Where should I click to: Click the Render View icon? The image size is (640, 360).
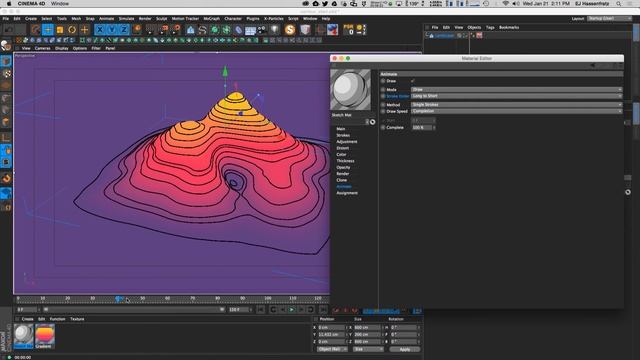[151, 29]
